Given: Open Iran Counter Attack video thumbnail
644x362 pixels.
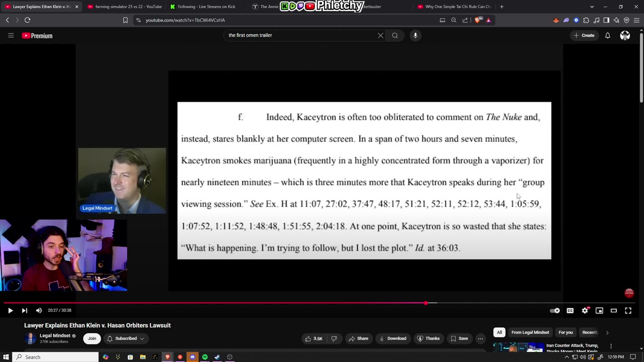Looking at the screenshot, I should [518, 347].
